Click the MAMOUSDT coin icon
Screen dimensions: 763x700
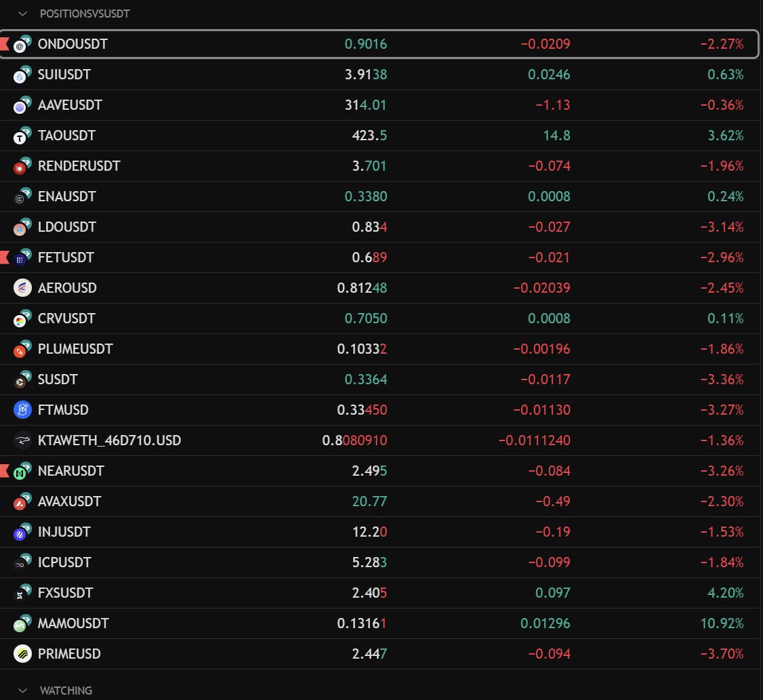click(22, 623)
